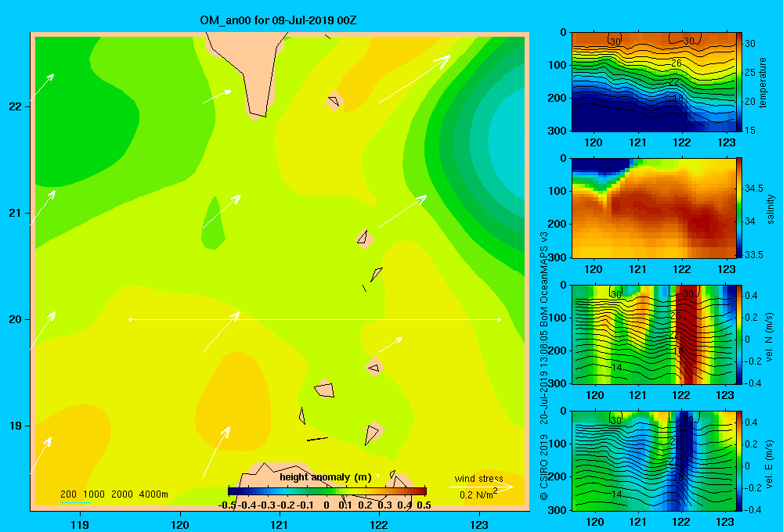Viewport: 783px width, 532px height.
Task: Select the 'height anomaly (m)' legend title
Action: 326,477
